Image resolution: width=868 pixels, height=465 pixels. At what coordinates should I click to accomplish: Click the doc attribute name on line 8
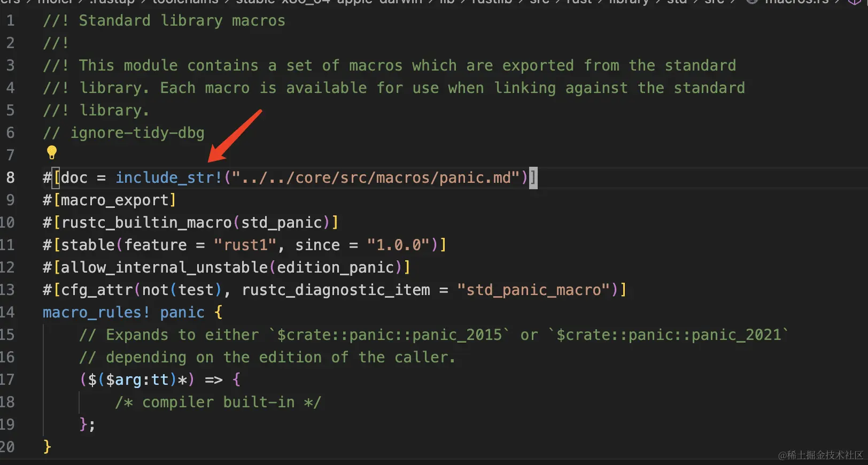(x=74, y=177)
